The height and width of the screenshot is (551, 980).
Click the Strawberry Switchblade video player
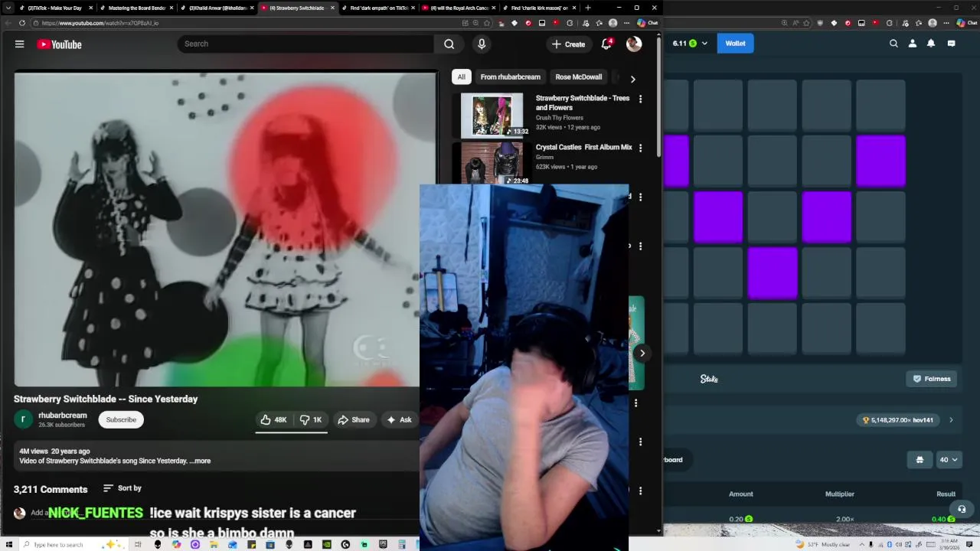225,230
